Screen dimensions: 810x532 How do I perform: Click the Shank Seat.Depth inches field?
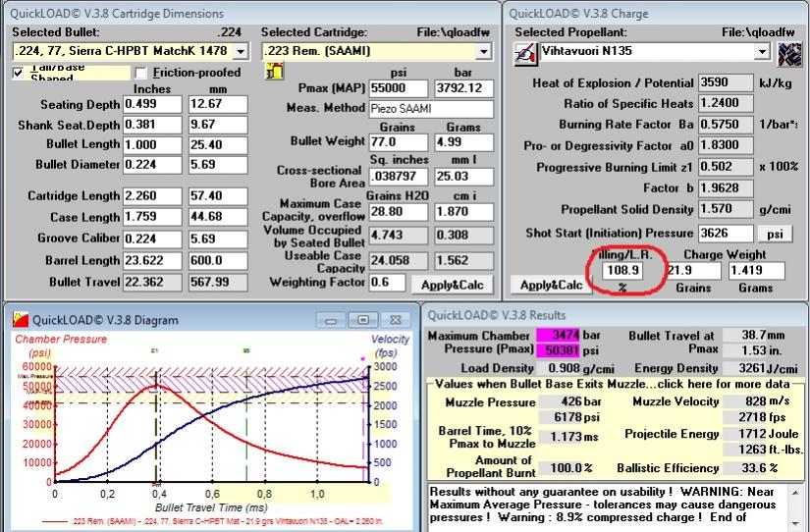[152, 125]
